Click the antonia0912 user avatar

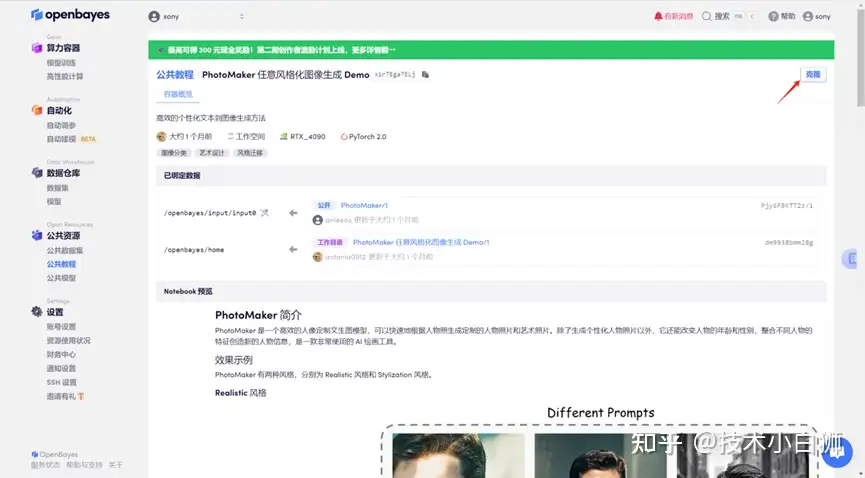[x=317, y=257]
